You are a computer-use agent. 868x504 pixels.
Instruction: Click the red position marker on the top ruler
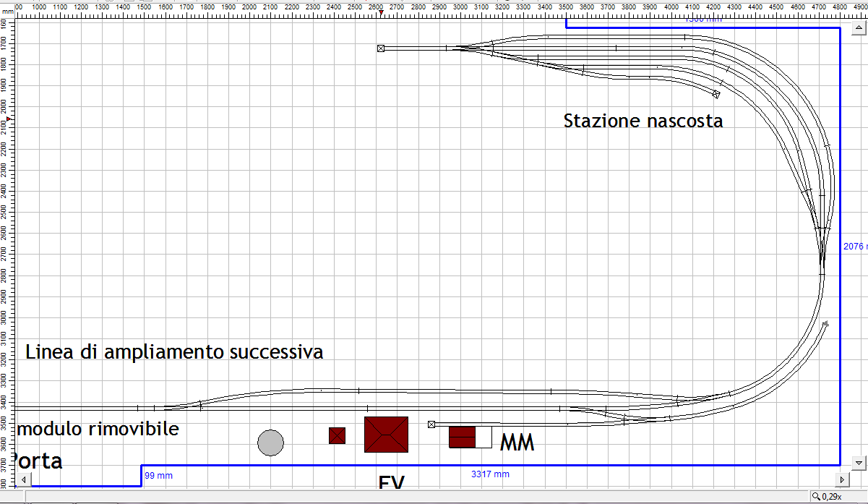(381, 13)
